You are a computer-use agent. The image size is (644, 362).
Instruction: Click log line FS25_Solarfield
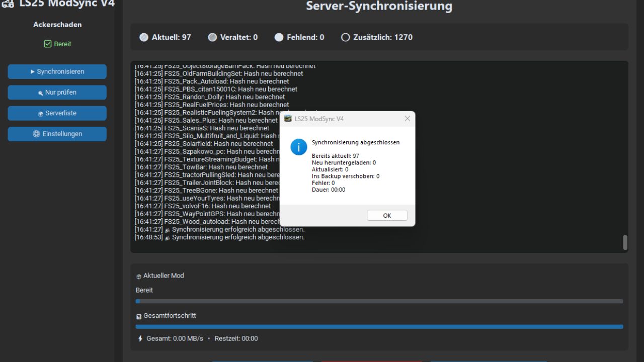[x=204, y=144]
